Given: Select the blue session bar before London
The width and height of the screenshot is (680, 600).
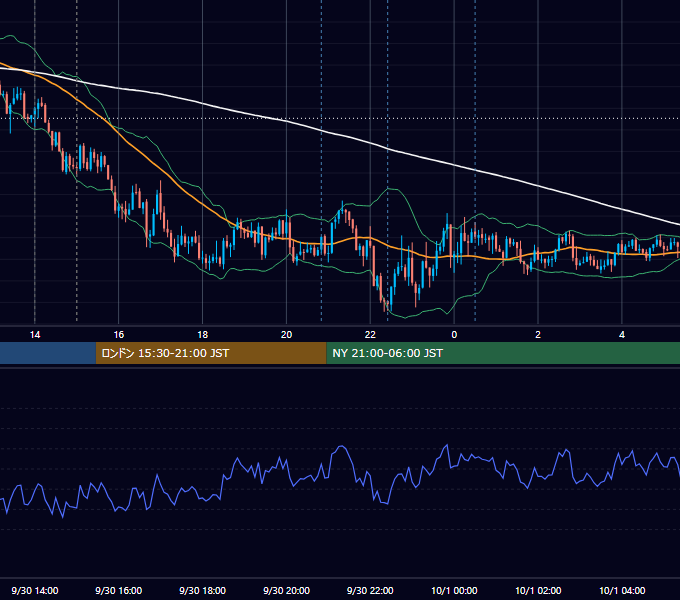Looking at the screenshot, I should click(48, 353).
